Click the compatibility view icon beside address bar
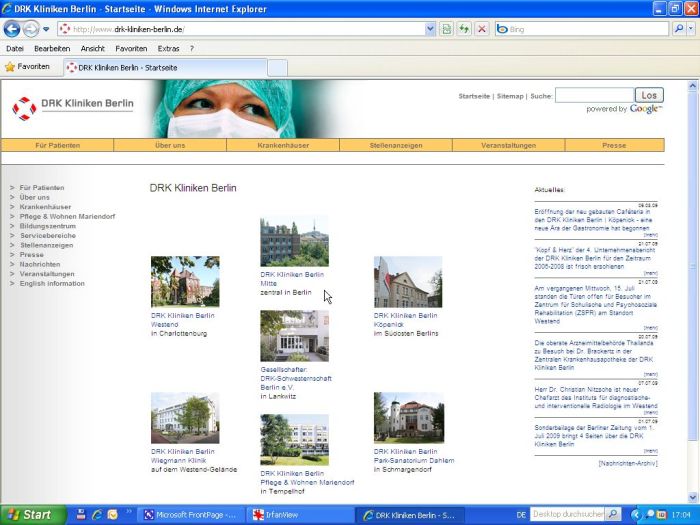 click(446, 29)
